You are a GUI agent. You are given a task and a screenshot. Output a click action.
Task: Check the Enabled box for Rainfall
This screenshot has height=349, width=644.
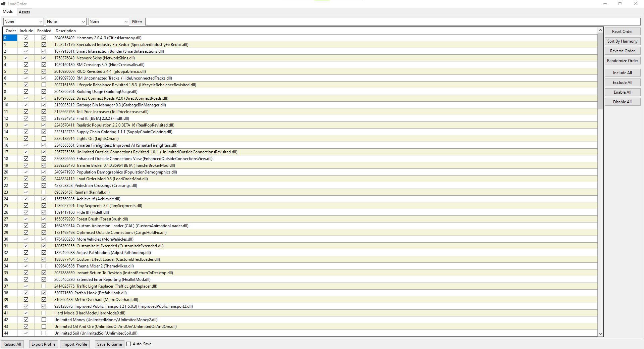pyautogui.click(x=44, y=192)
